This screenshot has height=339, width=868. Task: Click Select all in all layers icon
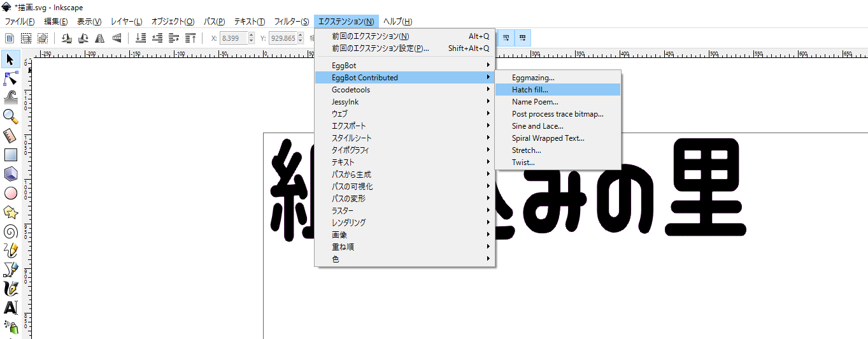pyautogui.click(x=26, y=38)
